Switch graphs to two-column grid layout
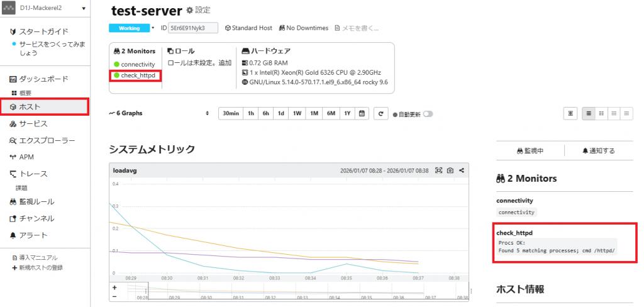This screenshot has width=644, height=307. [x=601, y=113]
